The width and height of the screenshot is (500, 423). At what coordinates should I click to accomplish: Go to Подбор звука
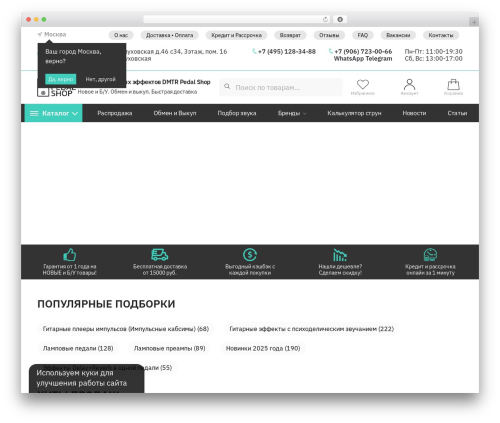click(237, 113)
